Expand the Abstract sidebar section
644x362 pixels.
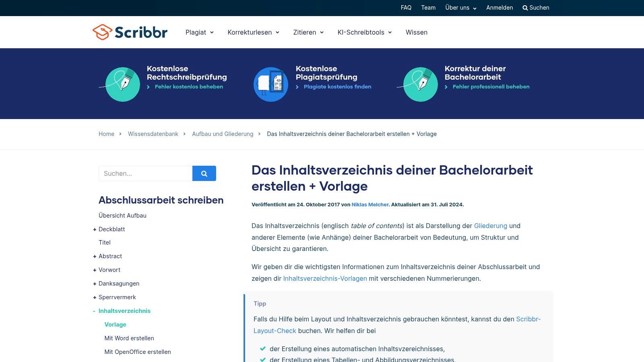coord(95,256)
